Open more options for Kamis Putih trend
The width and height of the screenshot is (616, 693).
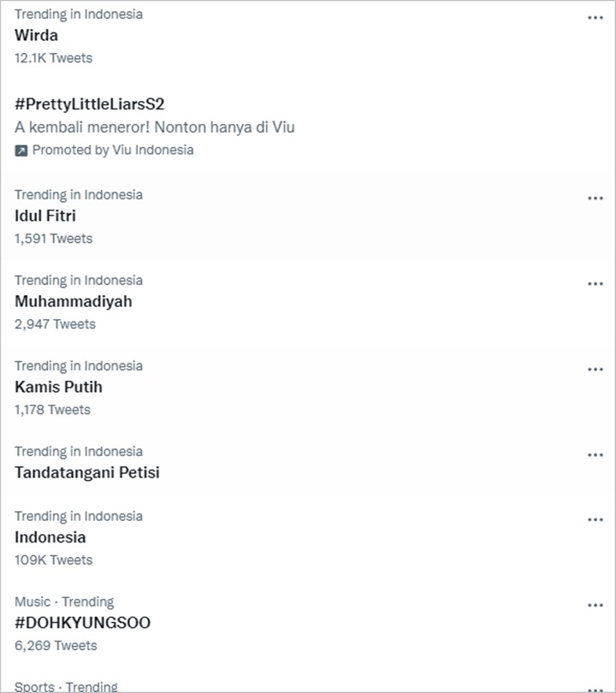(595, 370)
